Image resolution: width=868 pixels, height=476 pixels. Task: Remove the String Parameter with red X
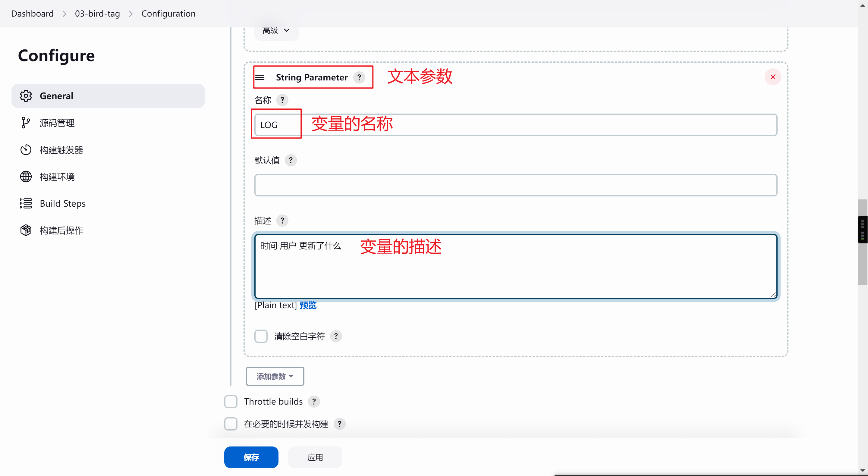click(773, 77)
